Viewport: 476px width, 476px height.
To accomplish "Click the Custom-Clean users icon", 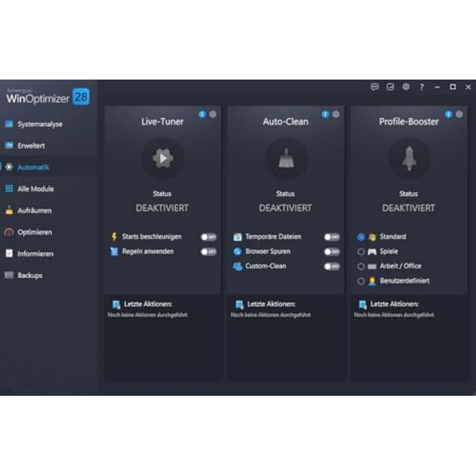I will (x=237, y=266).
